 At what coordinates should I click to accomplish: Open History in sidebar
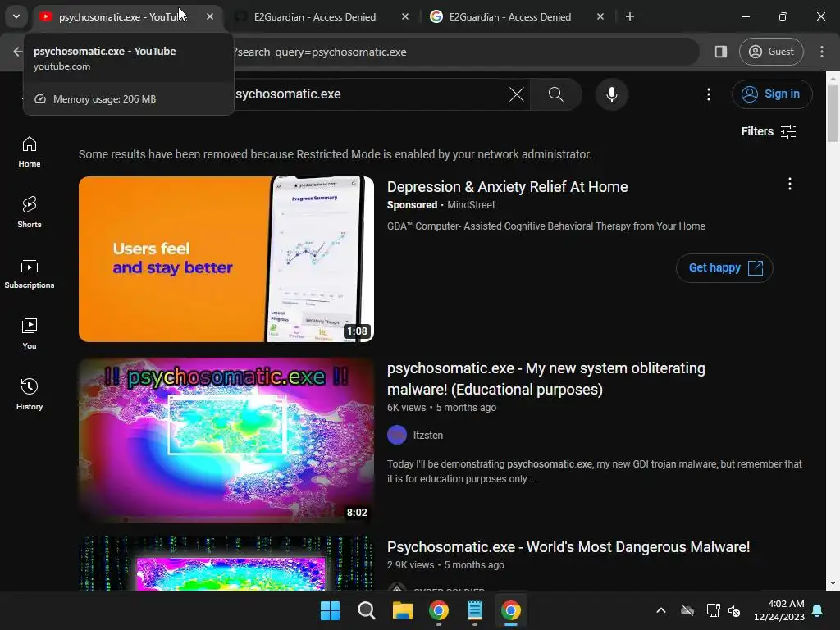tap(30, 395)
